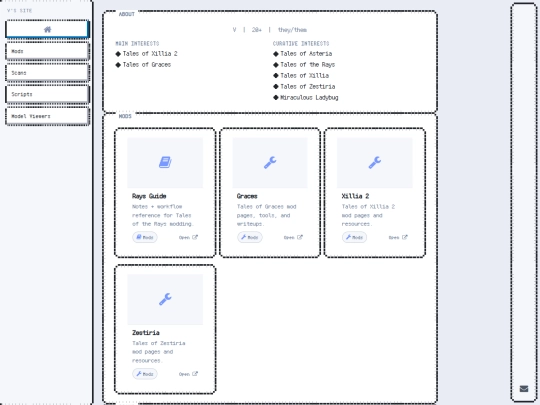The height and width of the screenshot is (405, 540).
Task: Click Tales of Graces in main interests
Action: pyautogui.click(x=147, y=64)
